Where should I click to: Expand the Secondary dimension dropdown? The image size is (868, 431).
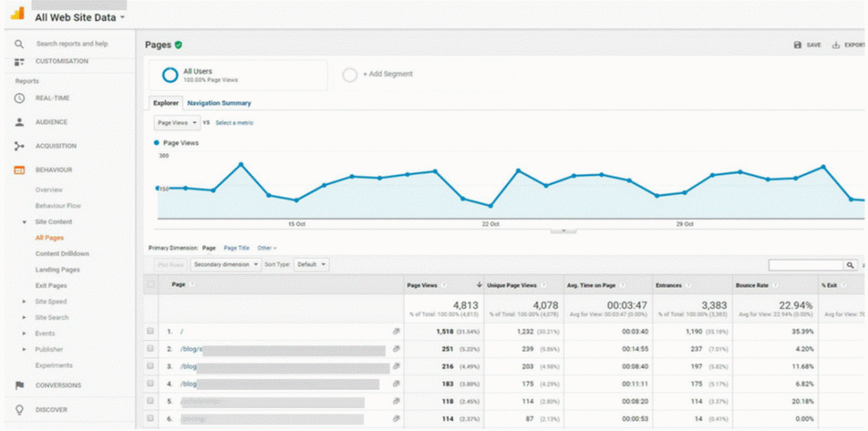tap(226, 265)
